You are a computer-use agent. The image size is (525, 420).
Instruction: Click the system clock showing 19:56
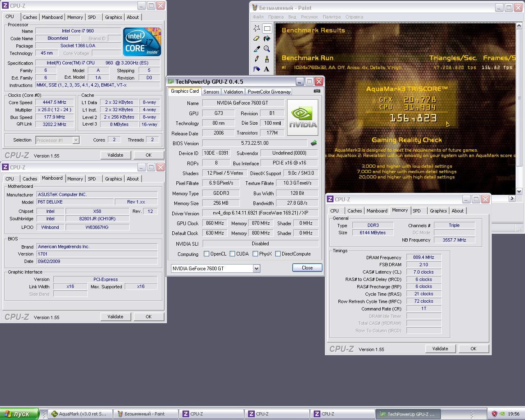514,414
